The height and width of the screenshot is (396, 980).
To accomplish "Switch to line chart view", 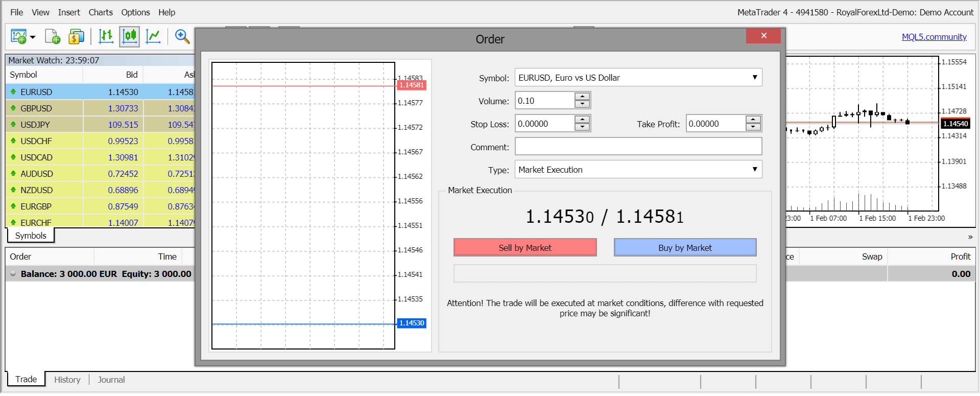I will click(x=153, y=36).
